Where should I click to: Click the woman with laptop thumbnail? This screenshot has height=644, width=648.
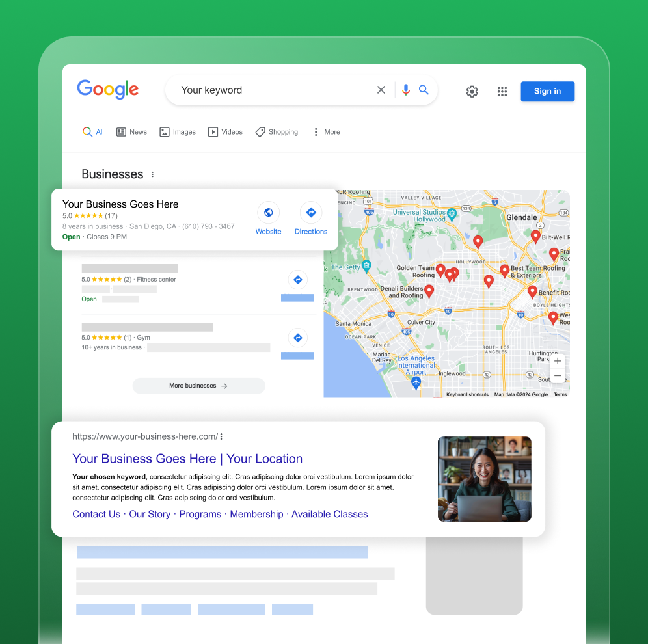[484, 479]
